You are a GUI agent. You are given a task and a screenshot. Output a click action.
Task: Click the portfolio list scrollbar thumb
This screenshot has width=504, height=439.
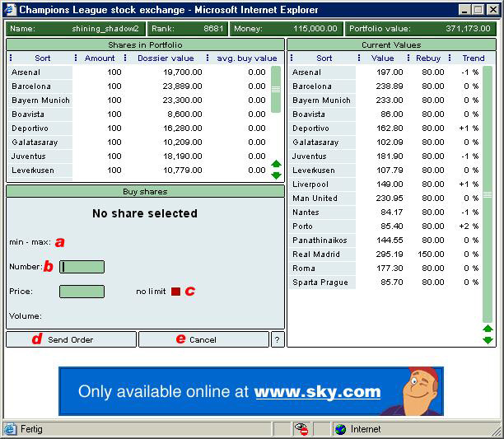coord(276,89)
